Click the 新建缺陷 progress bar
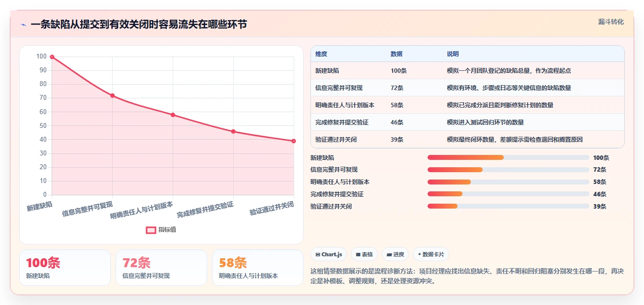This screenshot has width=644, height=305. pos(508,157)
